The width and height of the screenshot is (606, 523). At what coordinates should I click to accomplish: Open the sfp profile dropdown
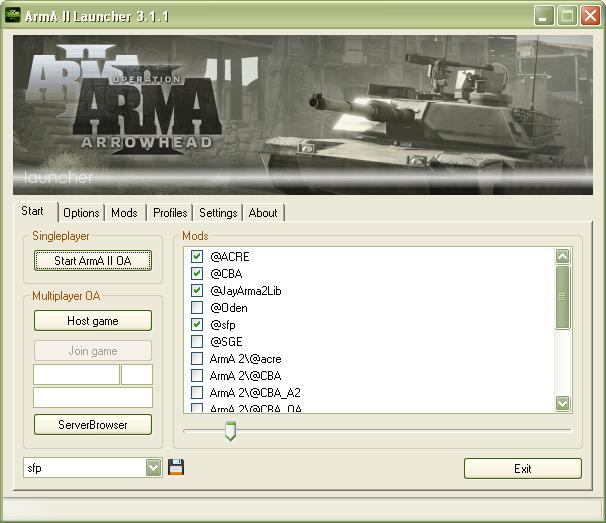pos(154,468)
